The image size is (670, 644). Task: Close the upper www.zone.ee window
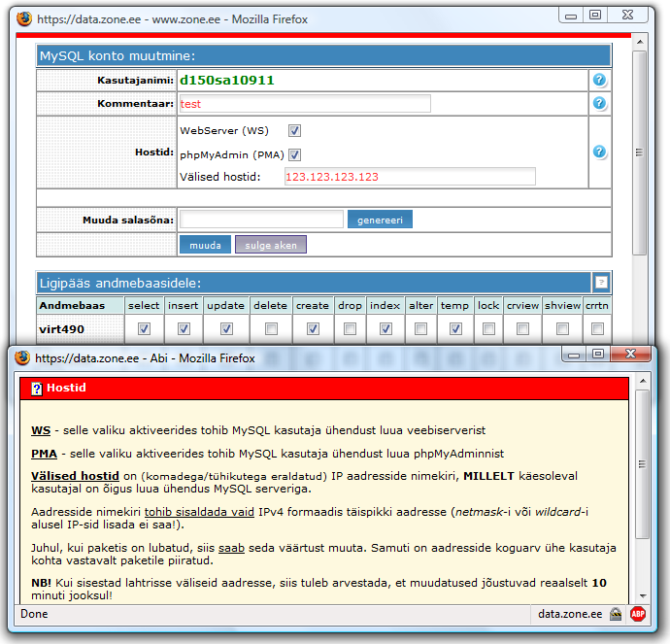(x=627, y=15)
